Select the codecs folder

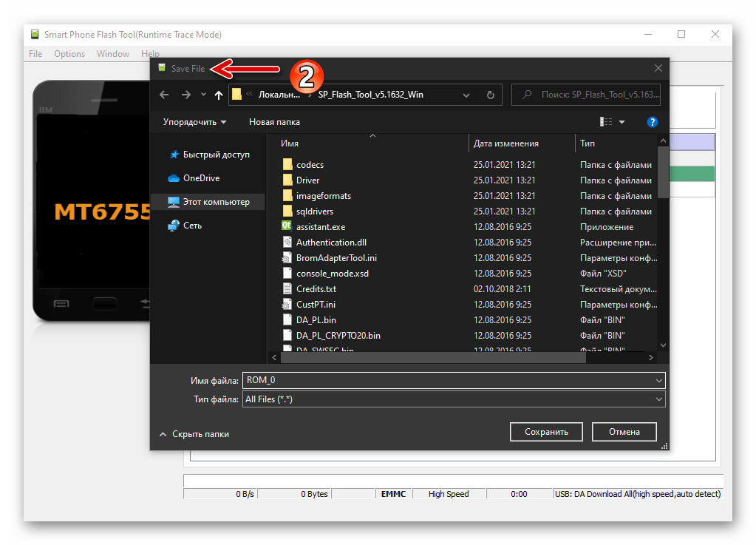point(310,164)
